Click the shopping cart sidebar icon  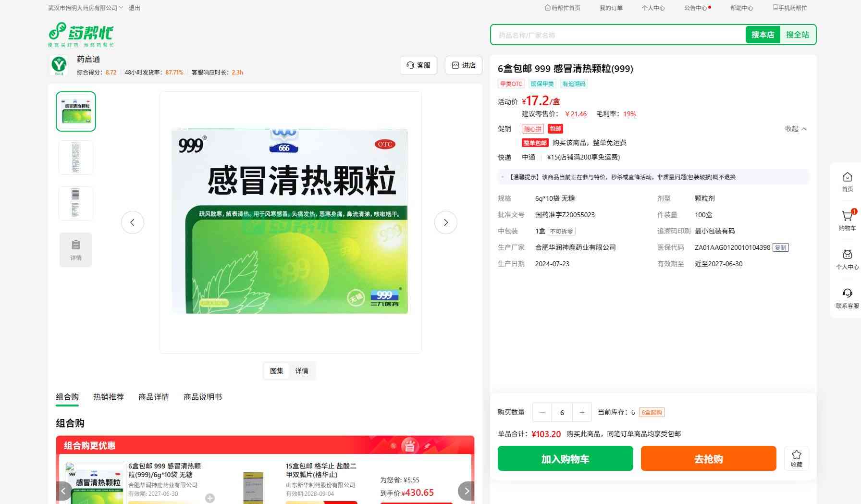coord(847,217)
